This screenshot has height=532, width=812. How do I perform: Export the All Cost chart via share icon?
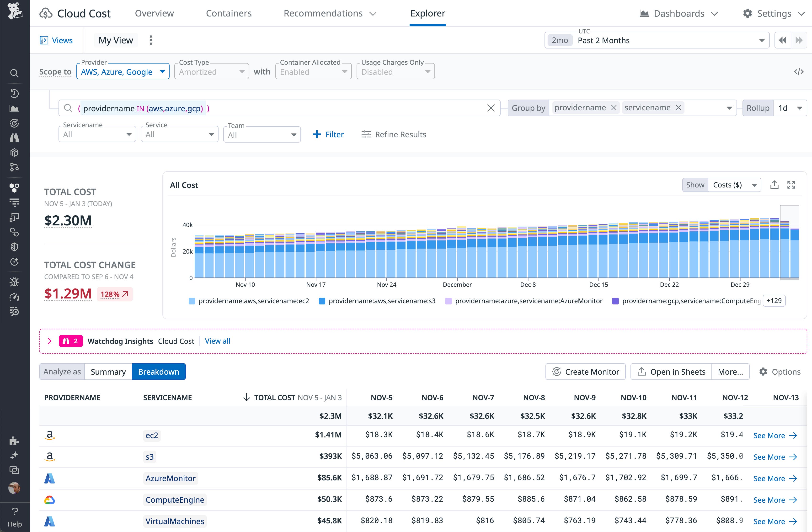pos(775,185)
